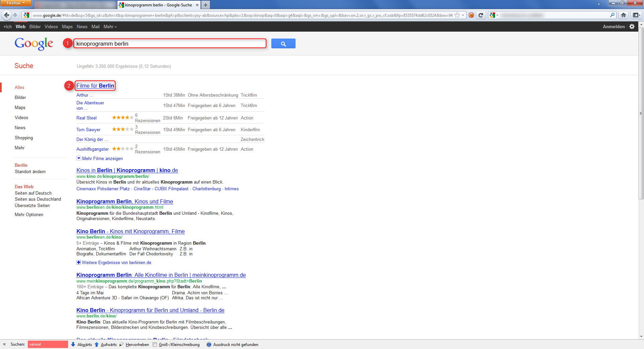Open a new tab with plus button

(206, 5)
